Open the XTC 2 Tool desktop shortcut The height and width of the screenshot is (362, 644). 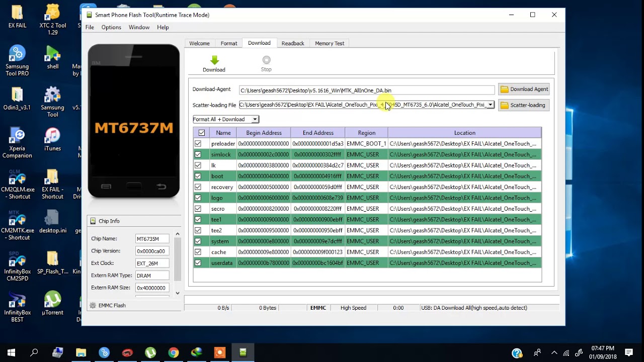(x=52, y=20)
